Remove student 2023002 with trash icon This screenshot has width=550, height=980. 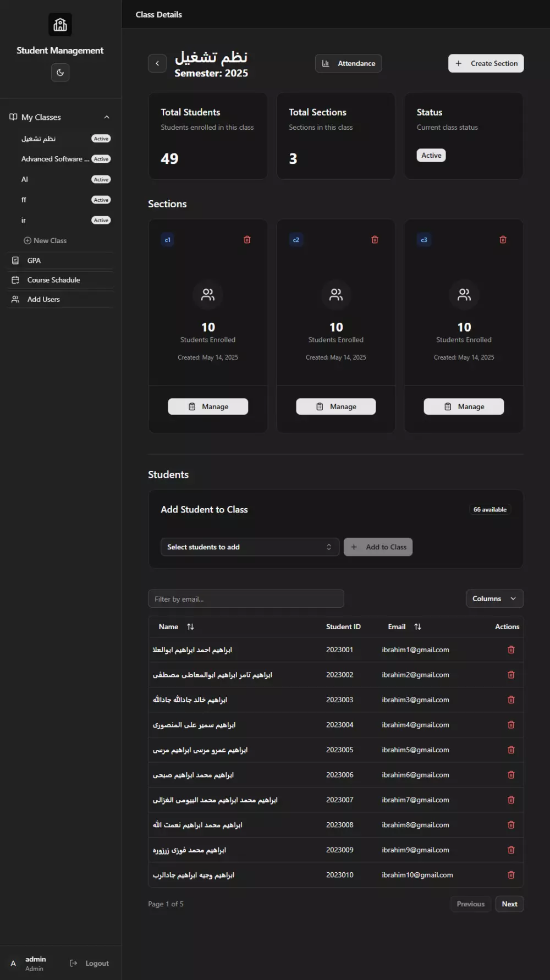[x=511, y=675]
